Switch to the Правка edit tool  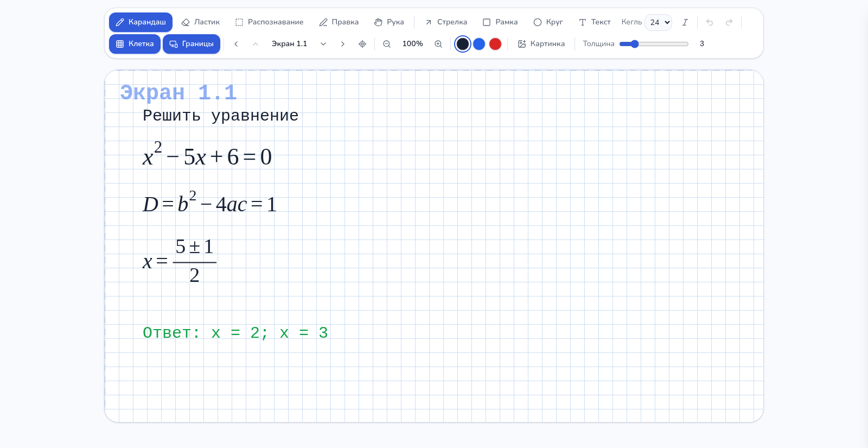[x=339, y=22]
